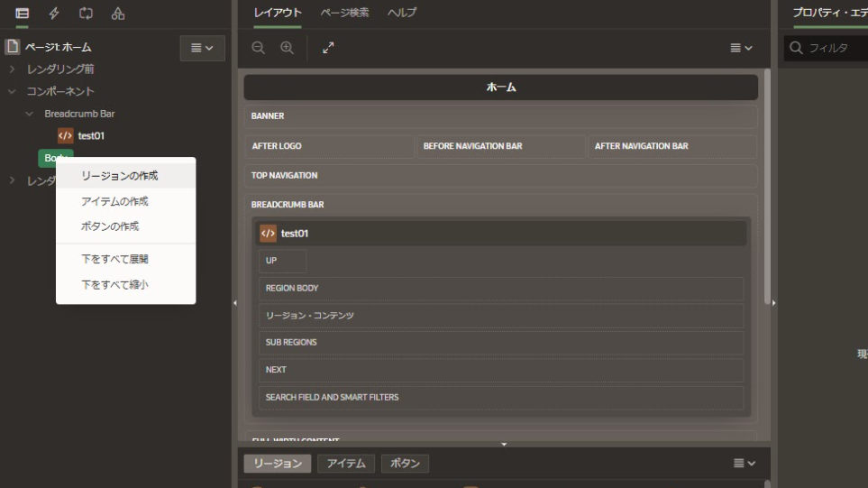Open the Processing tab icon
Screen dimensions: 868x488
click(87, 13)
